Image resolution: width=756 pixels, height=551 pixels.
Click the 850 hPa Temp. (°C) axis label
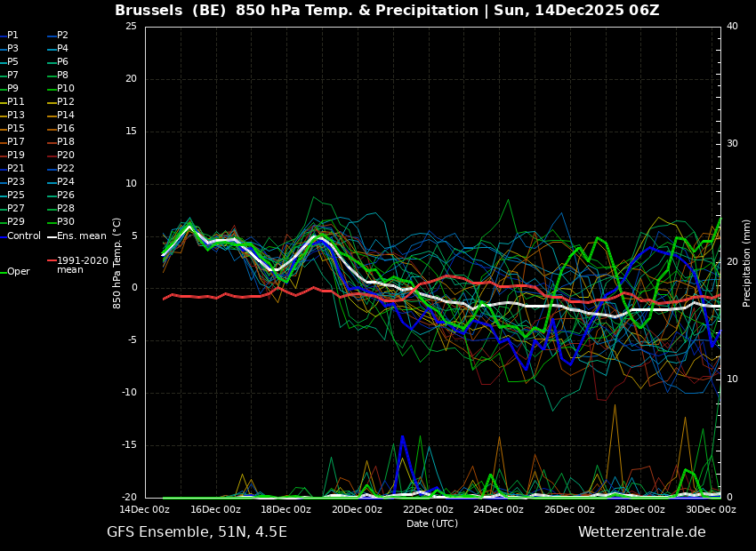[x=117, y=263]
